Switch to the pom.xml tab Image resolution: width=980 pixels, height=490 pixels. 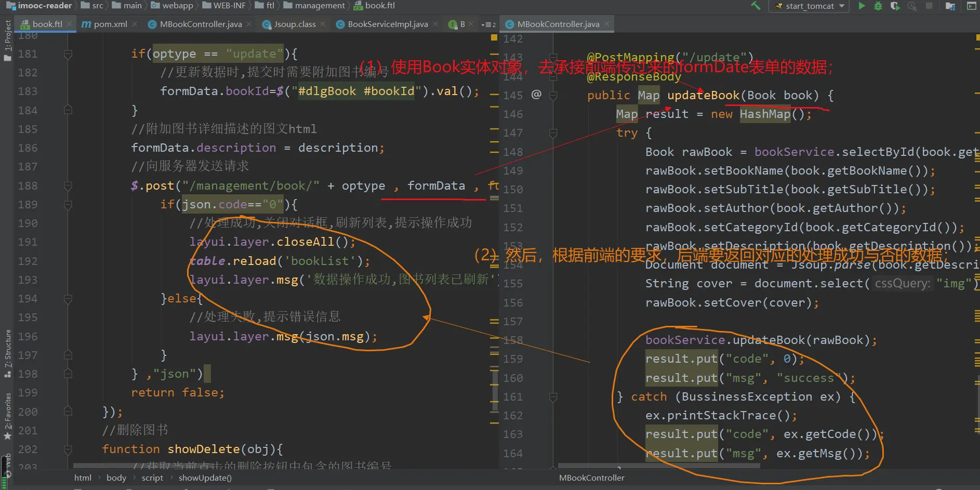click(110, 24)
